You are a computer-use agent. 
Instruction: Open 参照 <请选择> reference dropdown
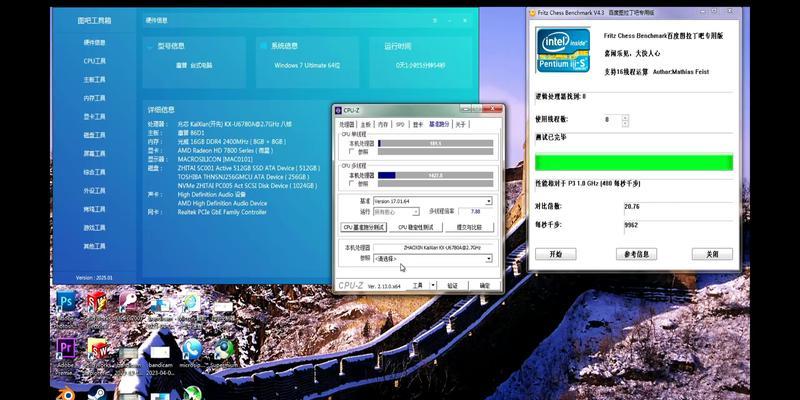[x=433, y=259]
